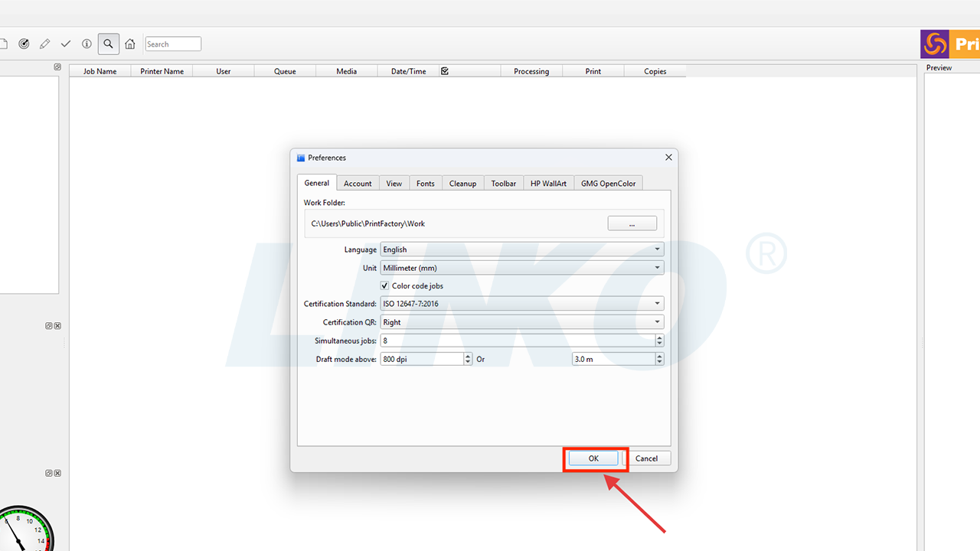The height and width of the screenshot is (551, 980).
Task: Float the gauge panel using its undock icon
Action: [49, 473]
